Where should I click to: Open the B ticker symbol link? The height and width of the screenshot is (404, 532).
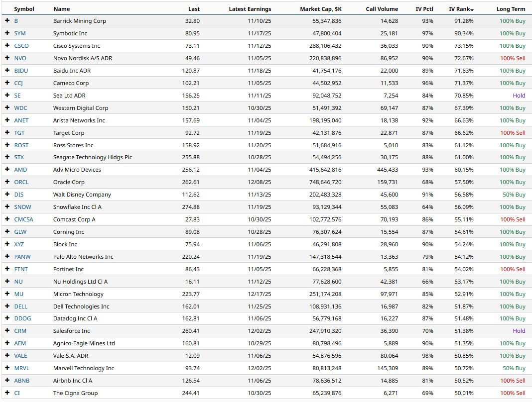coord(16,21)
